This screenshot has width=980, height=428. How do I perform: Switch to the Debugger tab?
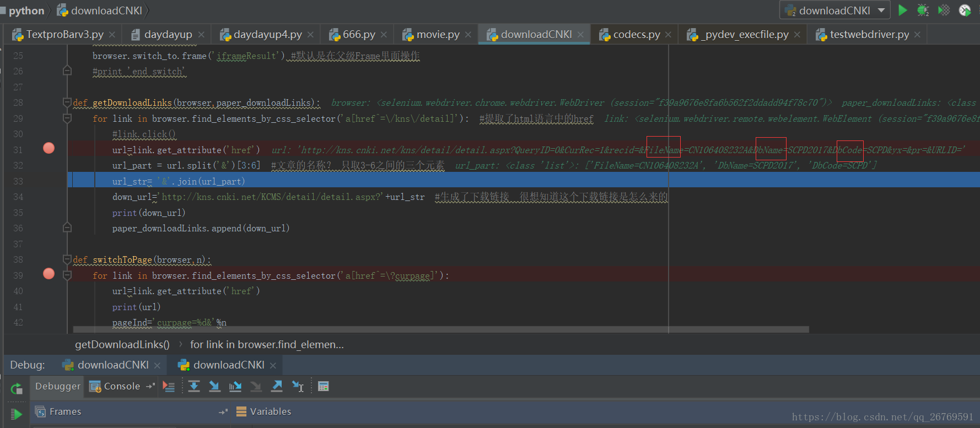pos(57,387)
